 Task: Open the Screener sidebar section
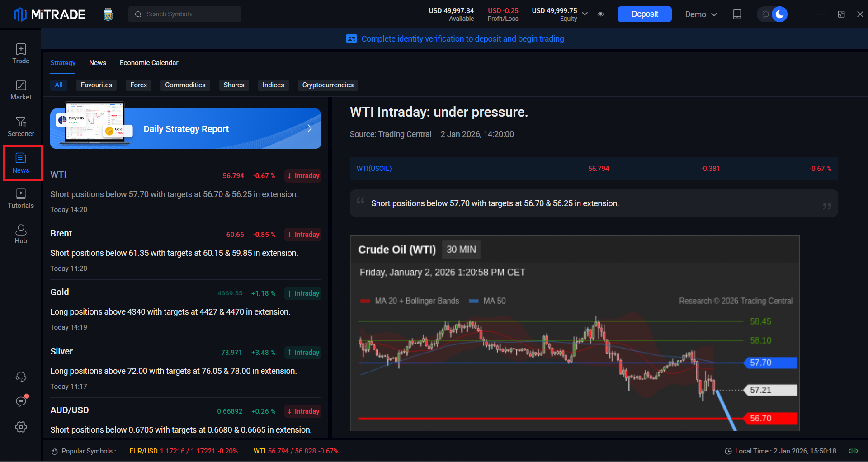point(21,127)
